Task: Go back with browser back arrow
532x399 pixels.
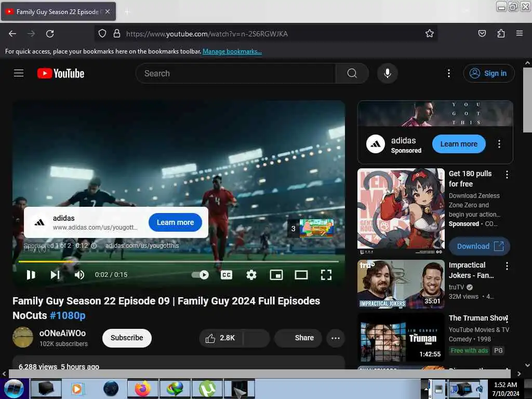Action: [x=12, y=34]
